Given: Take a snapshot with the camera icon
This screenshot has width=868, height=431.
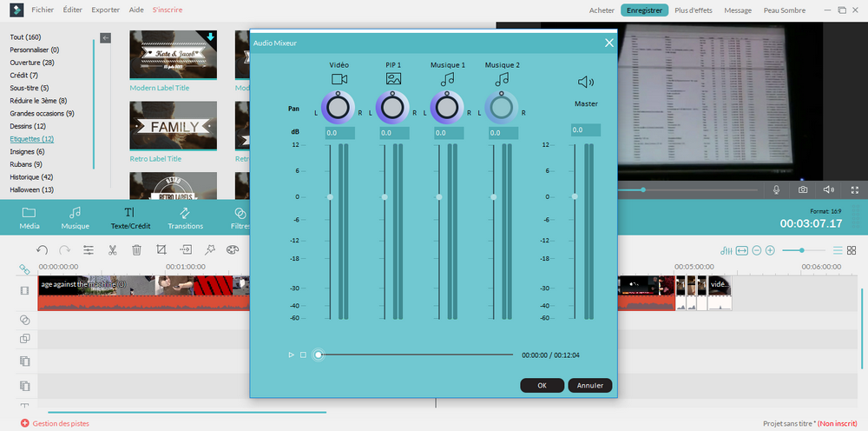Looking at the screenshot, I should tap(803, 189).
